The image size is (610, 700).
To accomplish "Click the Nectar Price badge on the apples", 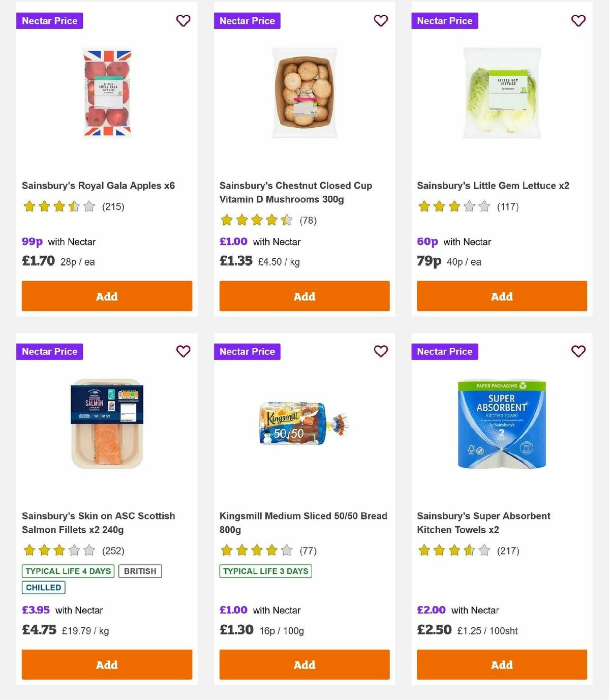I will click(49, 21).
